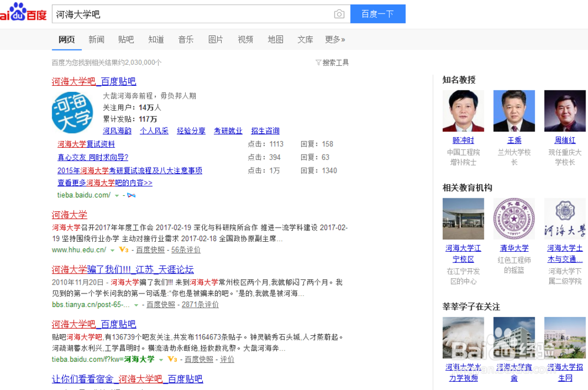Open the 更多» menu

335,39
